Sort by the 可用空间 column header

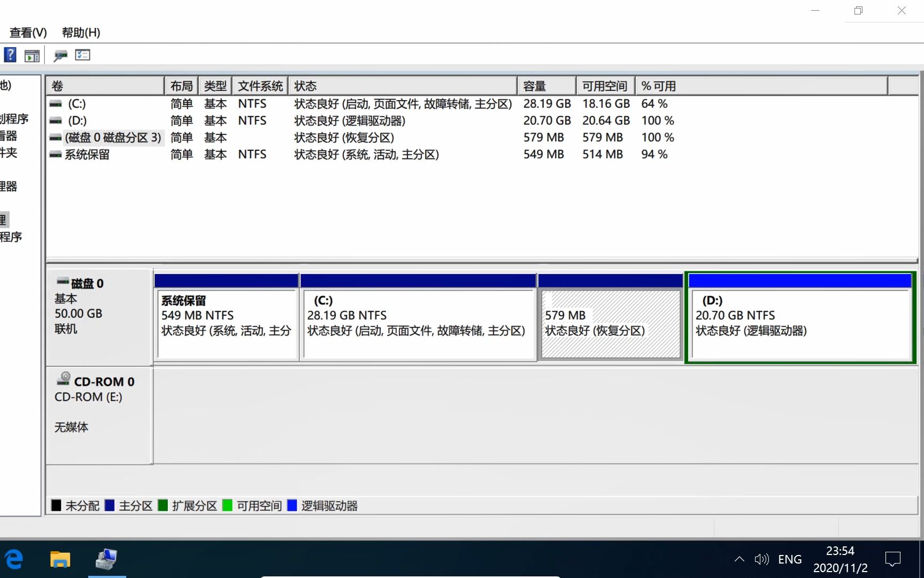coord(605,86)
